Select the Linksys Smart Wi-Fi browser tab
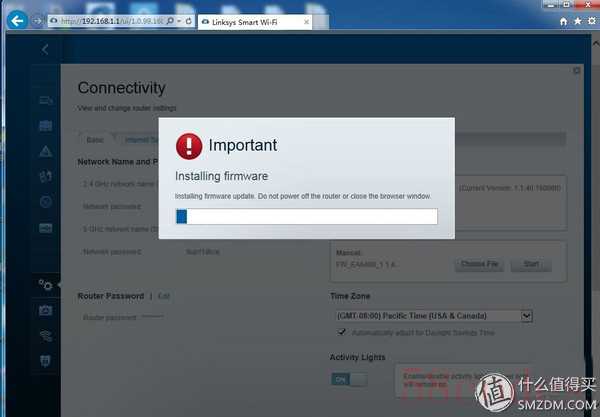The image size is (600, 417). [x=255, y=22]
